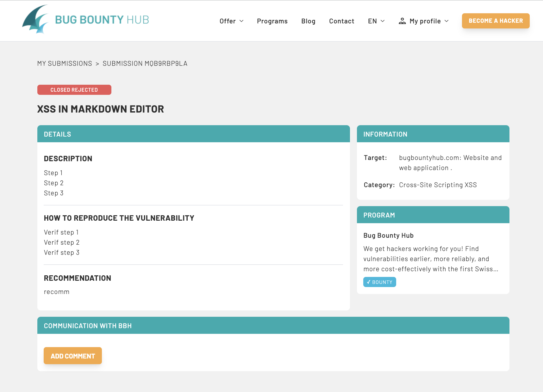This screenshot has height=392, width=543.
Task: Click the DESCRIPTION heading
Action: point(68,159)
